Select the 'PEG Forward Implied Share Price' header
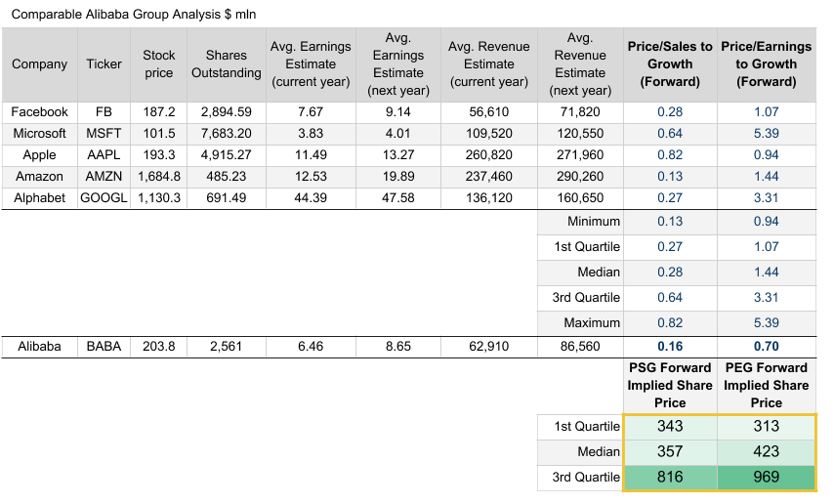The image size is (834, 504). coord(766,385)
